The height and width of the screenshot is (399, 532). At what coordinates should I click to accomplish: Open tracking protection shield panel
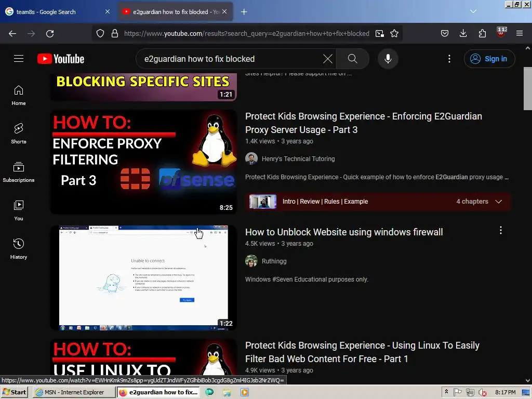(100, 33)
